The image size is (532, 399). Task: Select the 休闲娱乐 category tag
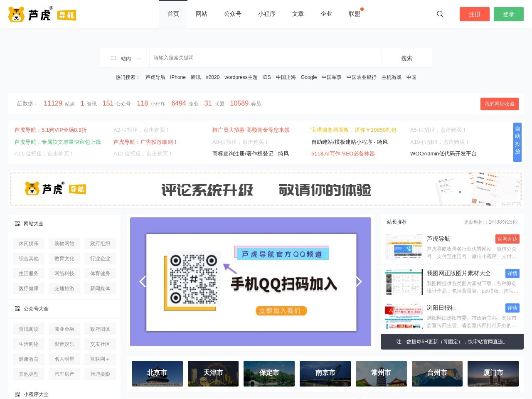tap(29, 244)
